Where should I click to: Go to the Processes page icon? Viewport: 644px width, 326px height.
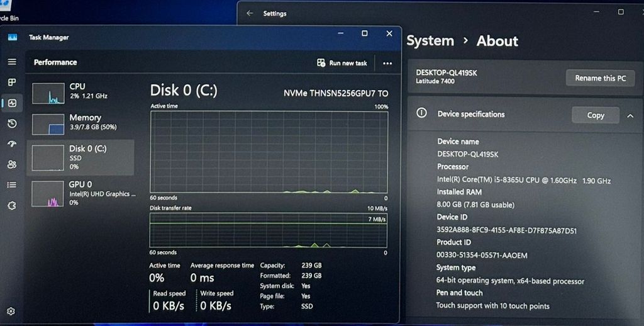pyautogui.click(x=12, y=82)
